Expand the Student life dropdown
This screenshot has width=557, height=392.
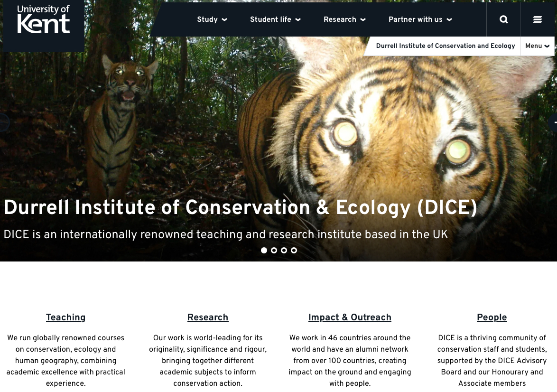(275, 19)
